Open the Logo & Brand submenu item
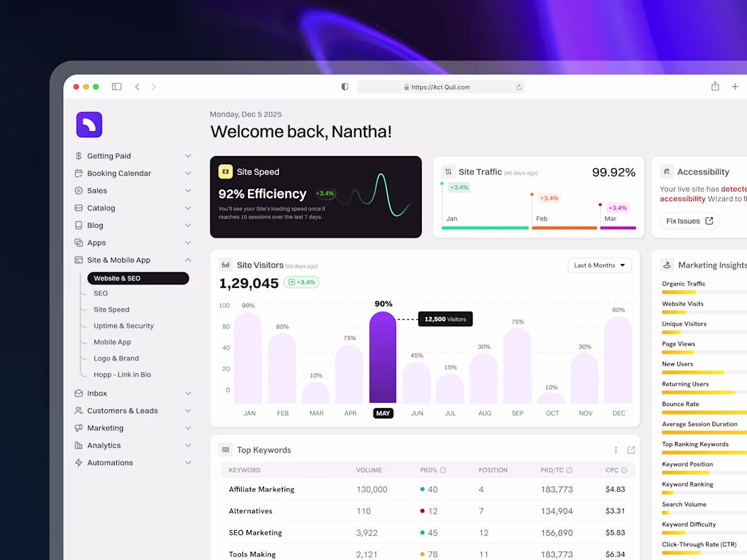Image resolution: width=747 pixels, height=560 pixels. point(116,358)
